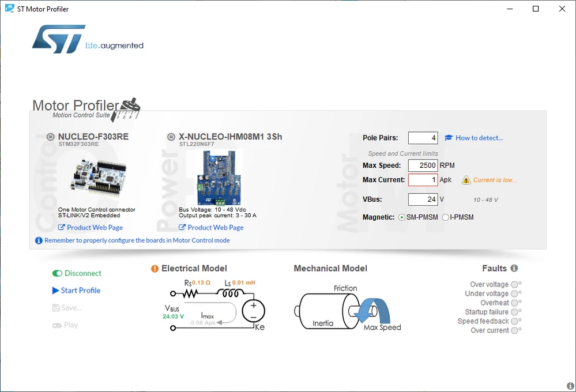Click the VBus voltage input field
Image resolution: width=576 pixels, height=392 pixels.
(x=423, y=199)
